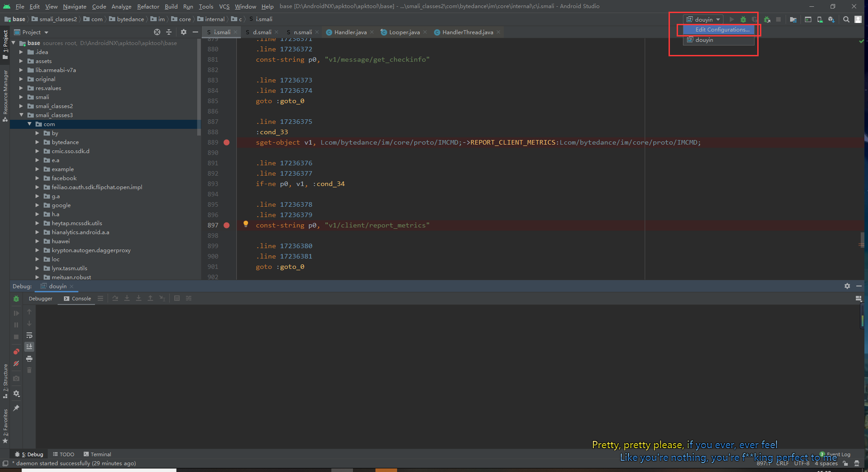Click the lightbulb intention icon on line 897

[x=246, y=224]
